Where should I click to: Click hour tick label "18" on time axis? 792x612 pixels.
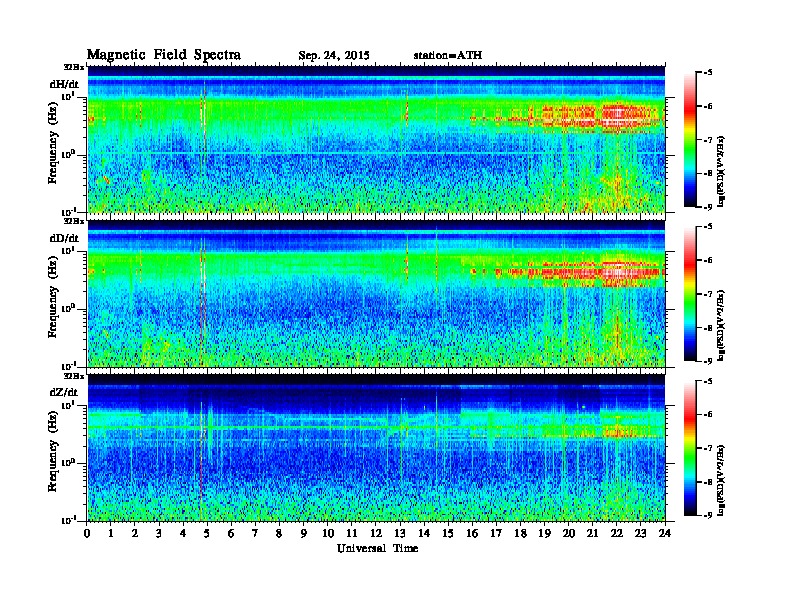click(x=520, y=533)
